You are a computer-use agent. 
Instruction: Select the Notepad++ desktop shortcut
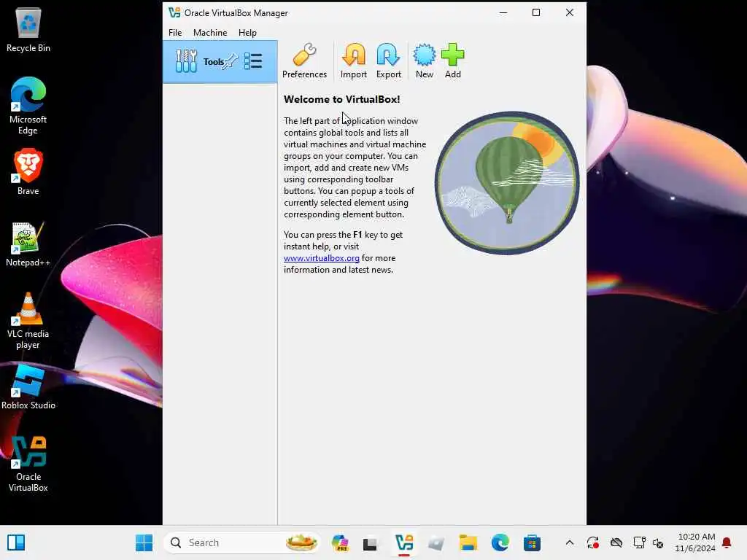pos(28,244)
